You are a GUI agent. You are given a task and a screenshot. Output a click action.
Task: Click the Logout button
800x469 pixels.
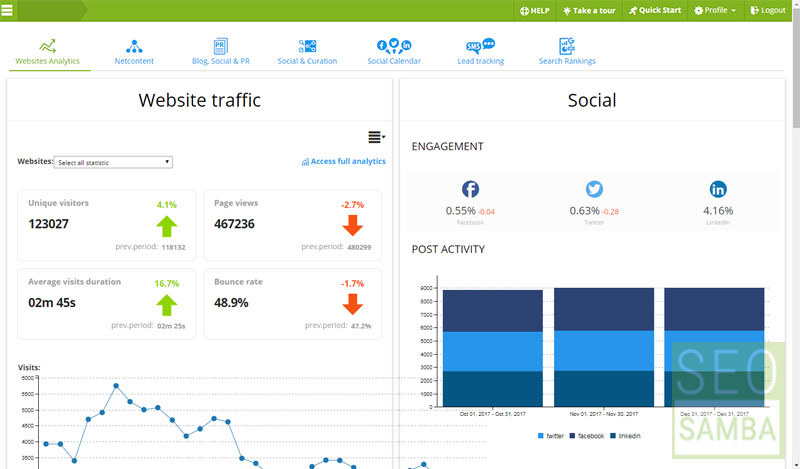point(768,10)
